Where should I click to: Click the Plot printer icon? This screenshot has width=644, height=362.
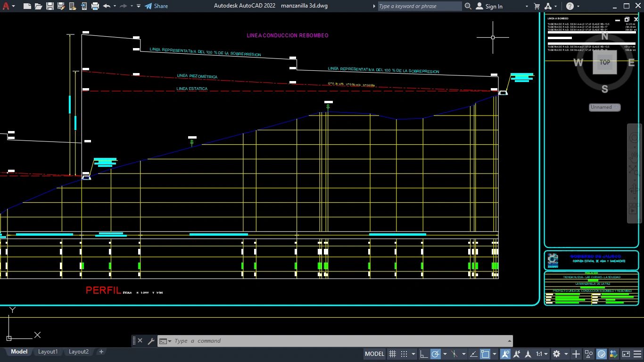(95, 6)
